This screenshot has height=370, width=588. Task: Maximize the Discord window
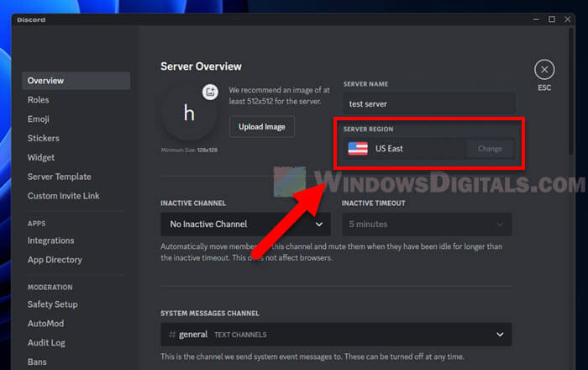(x=552, y=19)
